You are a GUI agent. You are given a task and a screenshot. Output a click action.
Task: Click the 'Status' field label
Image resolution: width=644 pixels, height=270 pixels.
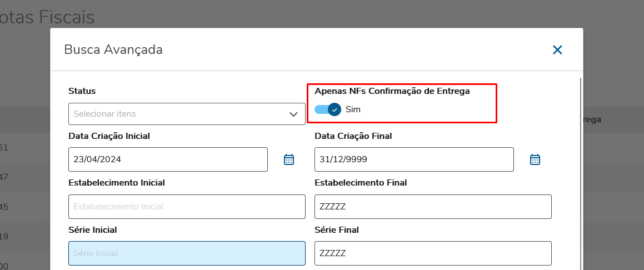[82, 91]
